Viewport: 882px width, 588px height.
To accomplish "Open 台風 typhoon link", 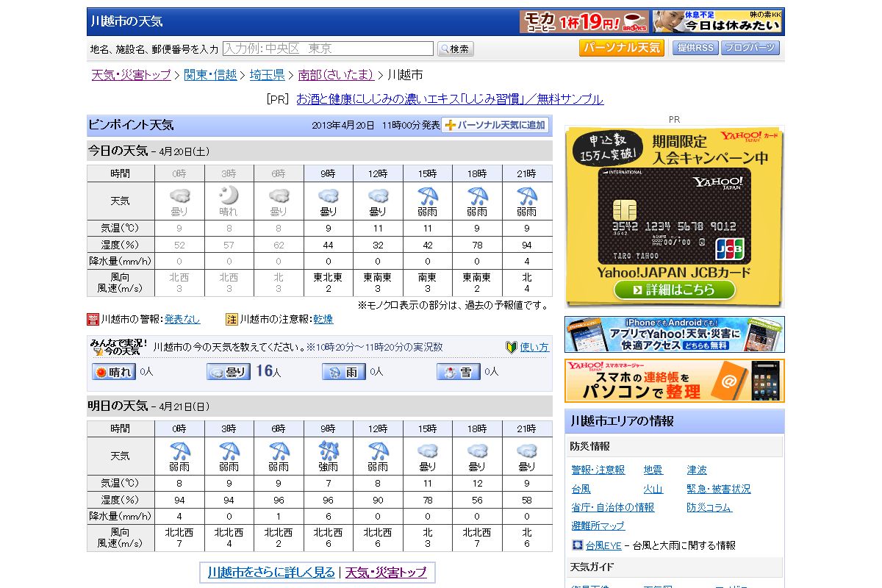I will tap(581, 489).
